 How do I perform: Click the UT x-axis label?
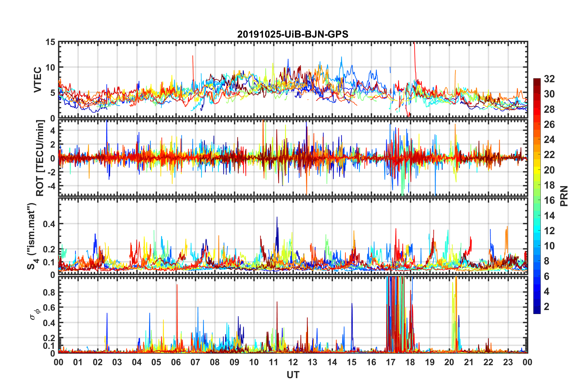(293, 375)
